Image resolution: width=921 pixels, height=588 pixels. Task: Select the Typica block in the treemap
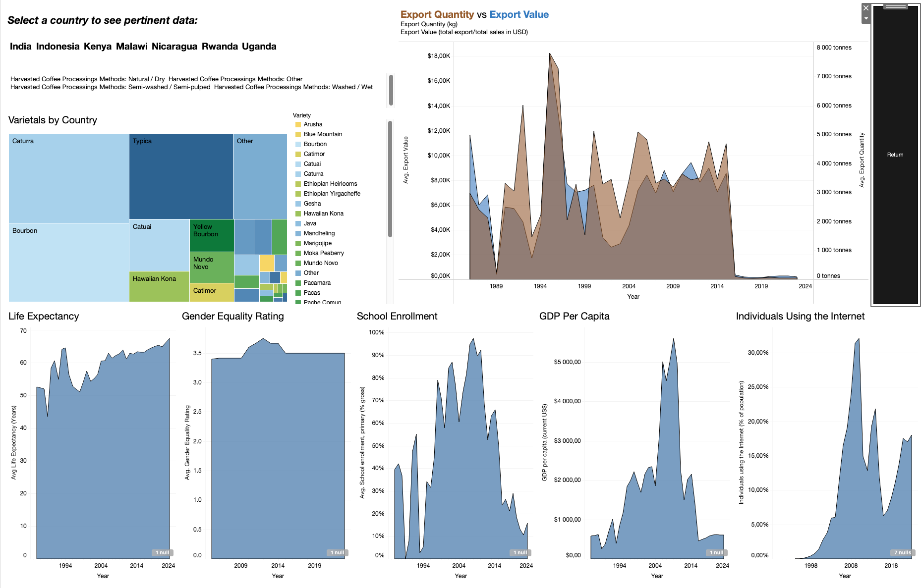tap(181, 176)
